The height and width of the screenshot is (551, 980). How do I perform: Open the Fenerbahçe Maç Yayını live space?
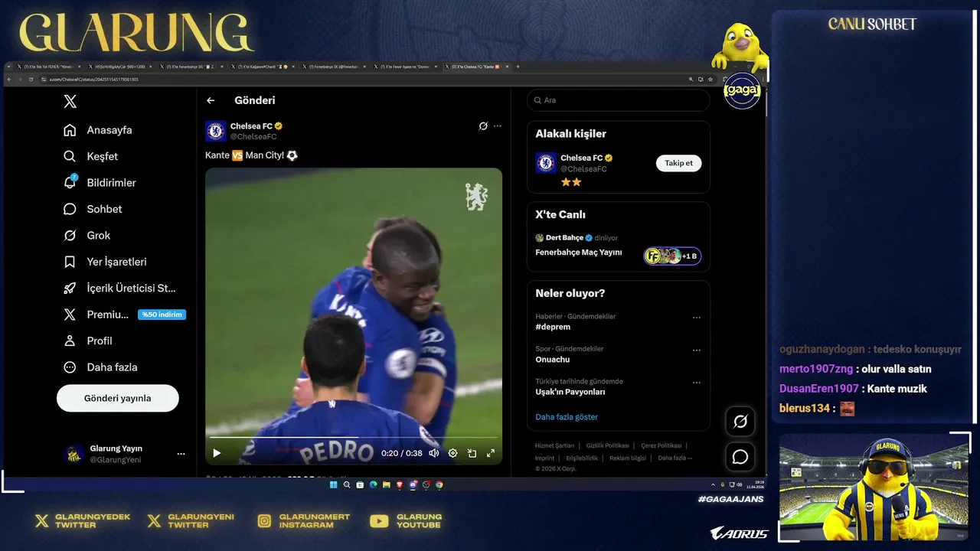[x=579, y=253]
